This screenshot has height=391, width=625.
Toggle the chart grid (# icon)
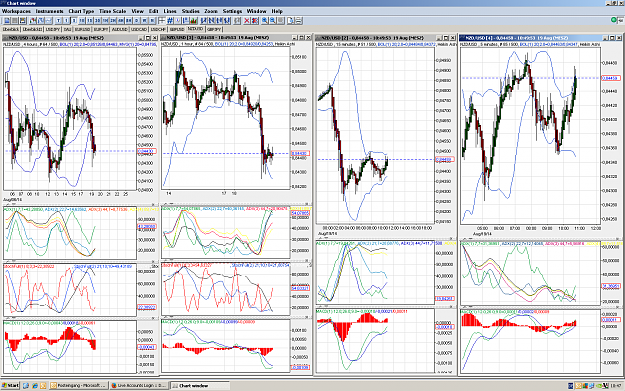click(170, 20)
